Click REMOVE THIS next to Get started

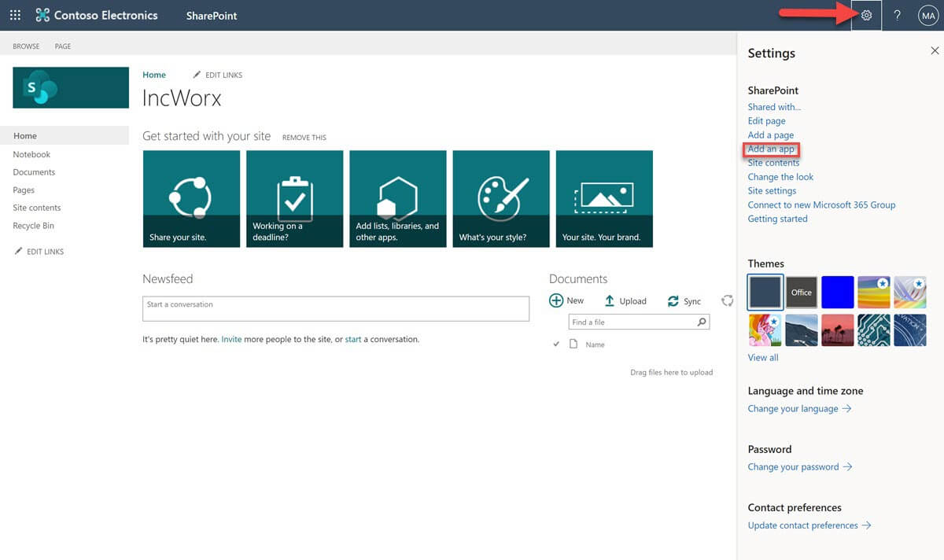tap(304, 138)
